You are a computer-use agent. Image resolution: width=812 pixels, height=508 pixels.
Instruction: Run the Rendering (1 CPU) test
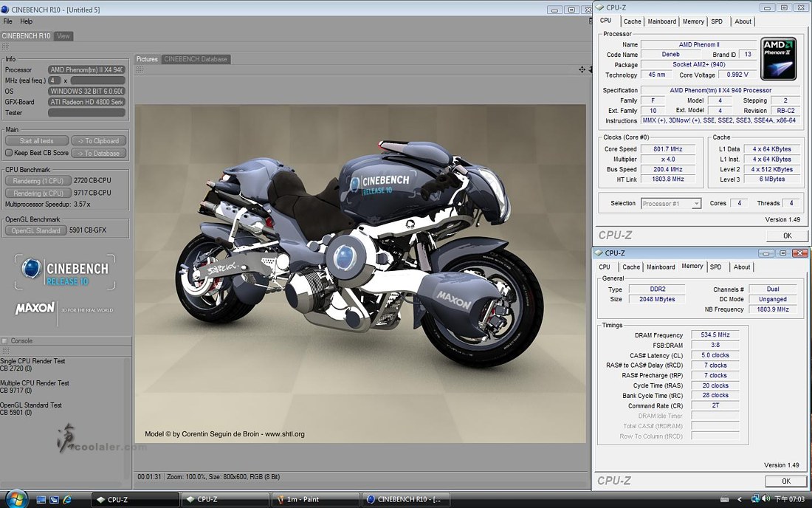pos(38,181)
